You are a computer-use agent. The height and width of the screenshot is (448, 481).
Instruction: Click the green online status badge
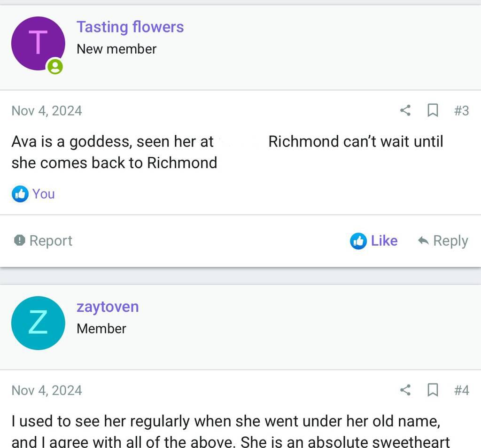55,66
